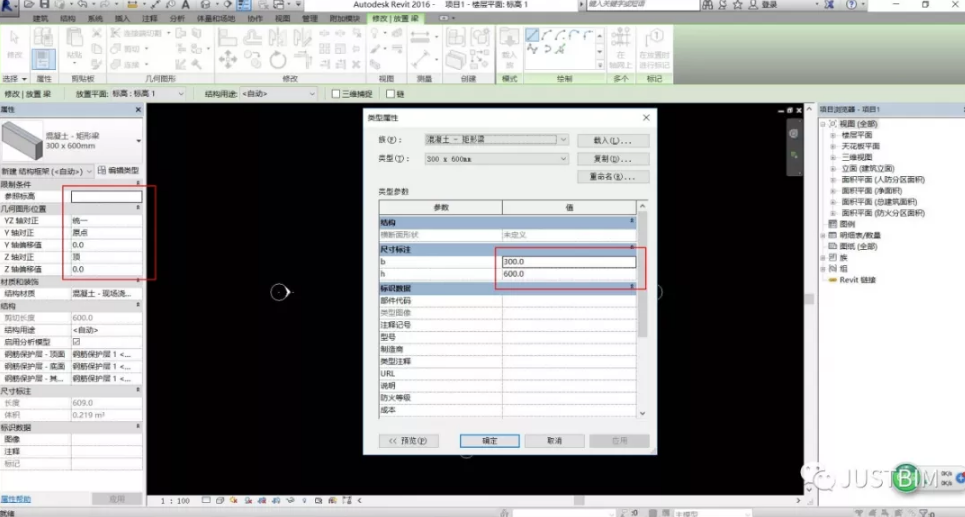Screen dimensions: 965x517
Task: Click the 1 : 100 view scale control
Action: click(175, 501)
